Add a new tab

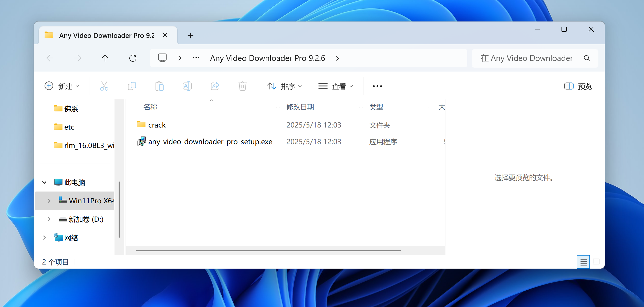(190, 36)
